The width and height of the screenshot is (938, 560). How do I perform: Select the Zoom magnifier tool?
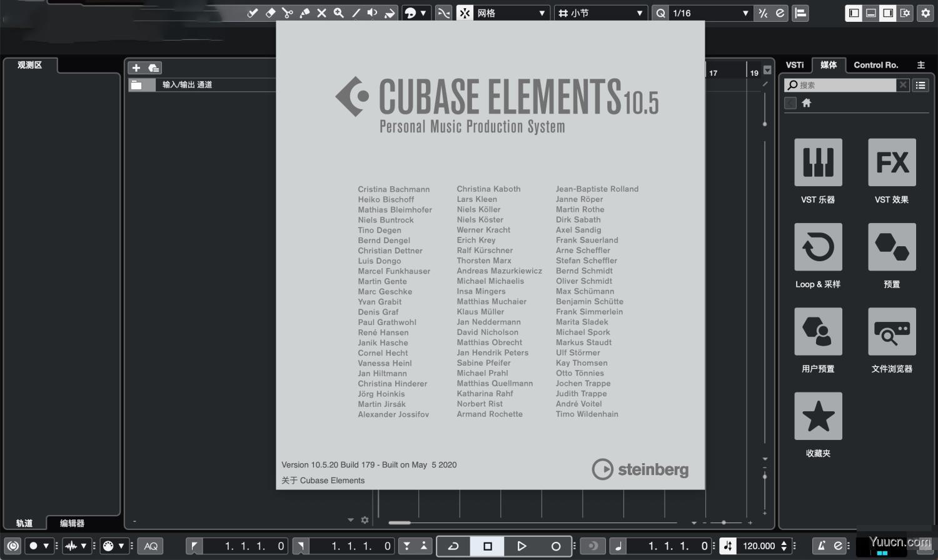[338, 13]
